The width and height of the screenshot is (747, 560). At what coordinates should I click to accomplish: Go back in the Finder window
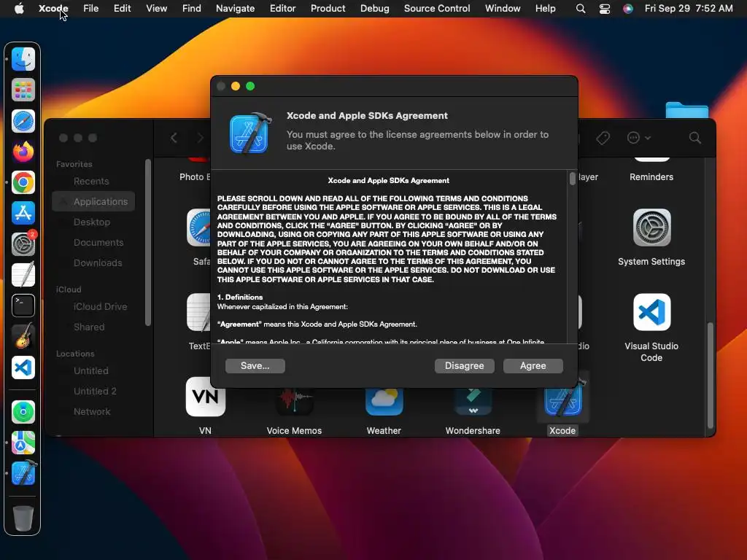(174, 138)
